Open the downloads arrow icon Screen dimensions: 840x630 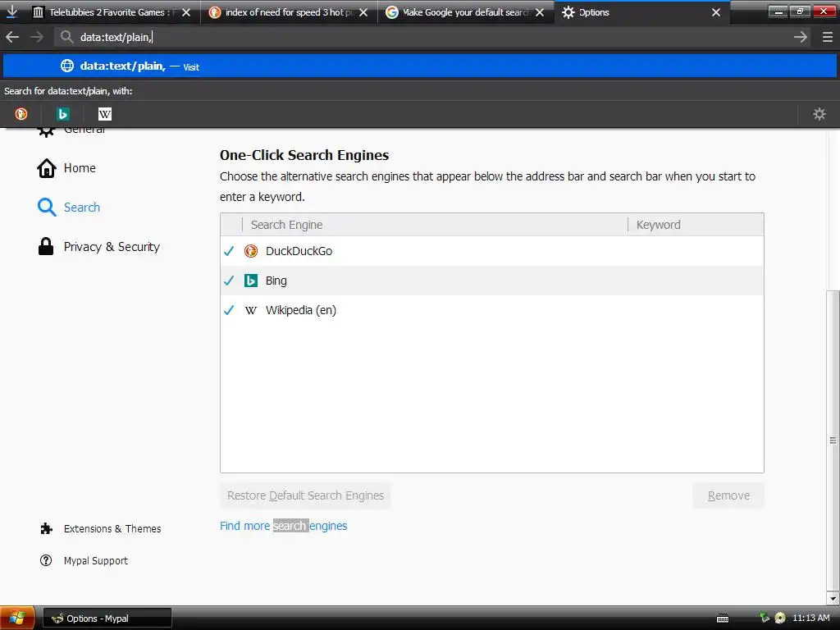(11, 11)
